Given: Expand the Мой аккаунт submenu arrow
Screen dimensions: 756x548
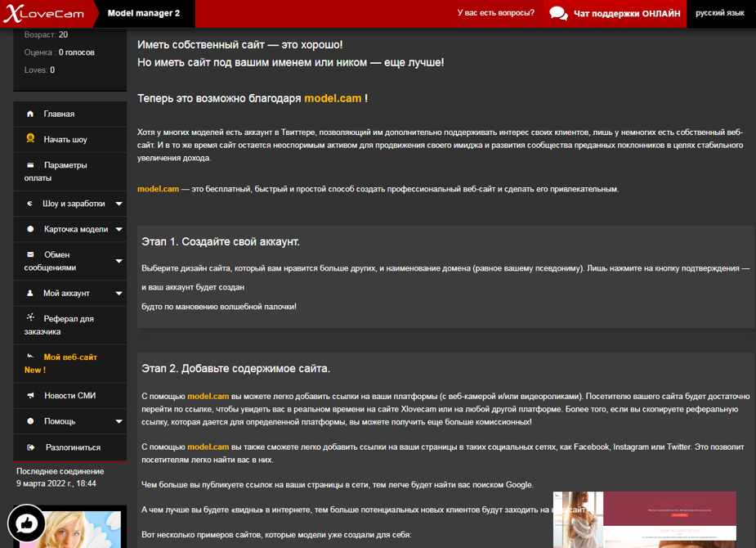Looking at the screenshot, I should coord(119,294).
